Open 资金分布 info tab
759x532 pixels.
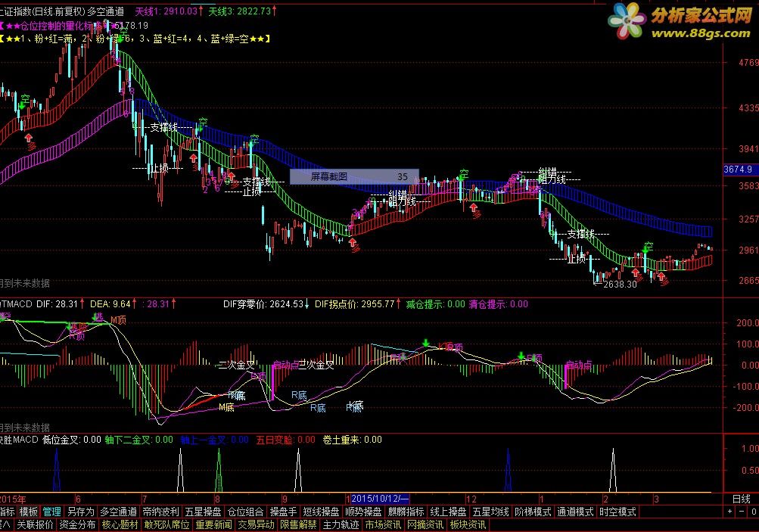(77, 524)
